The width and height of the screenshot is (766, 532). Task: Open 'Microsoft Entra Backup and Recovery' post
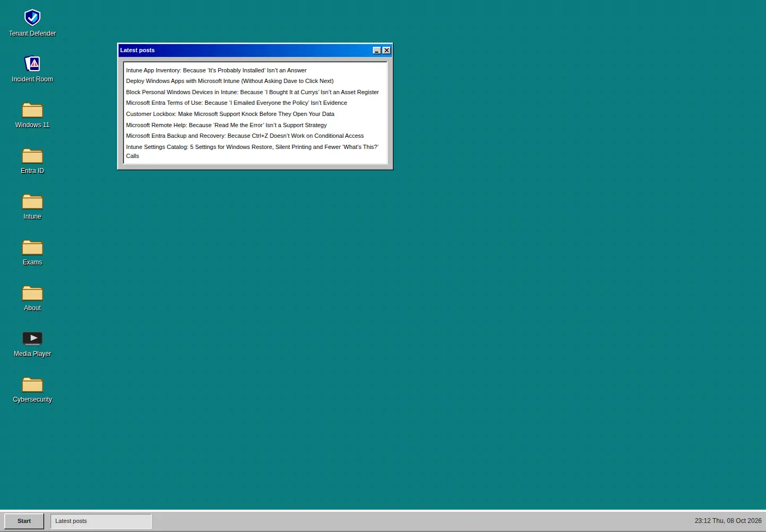coord(245,136)
